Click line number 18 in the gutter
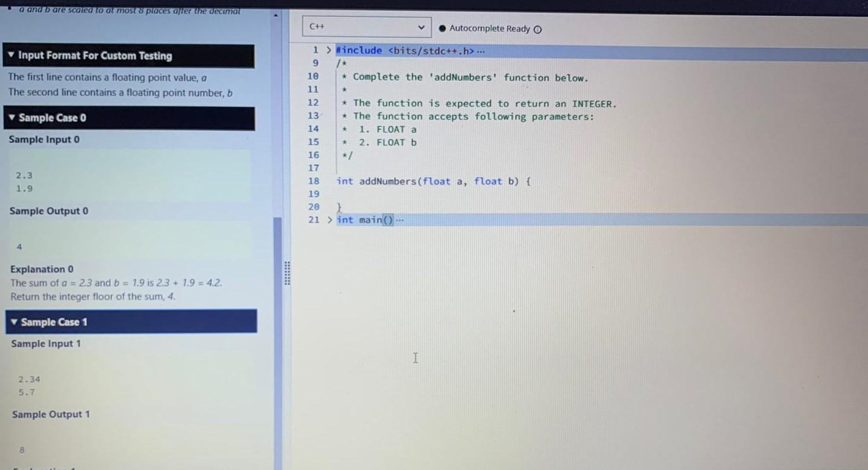 (x=314, y=181)
